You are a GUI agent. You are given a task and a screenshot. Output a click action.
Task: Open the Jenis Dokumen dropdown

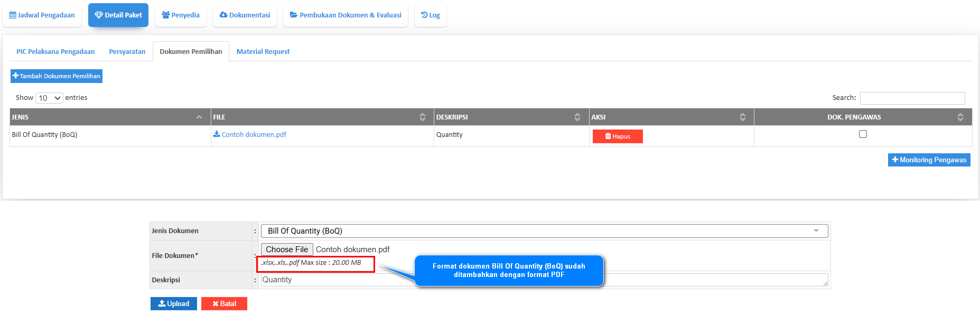point(544,231)
